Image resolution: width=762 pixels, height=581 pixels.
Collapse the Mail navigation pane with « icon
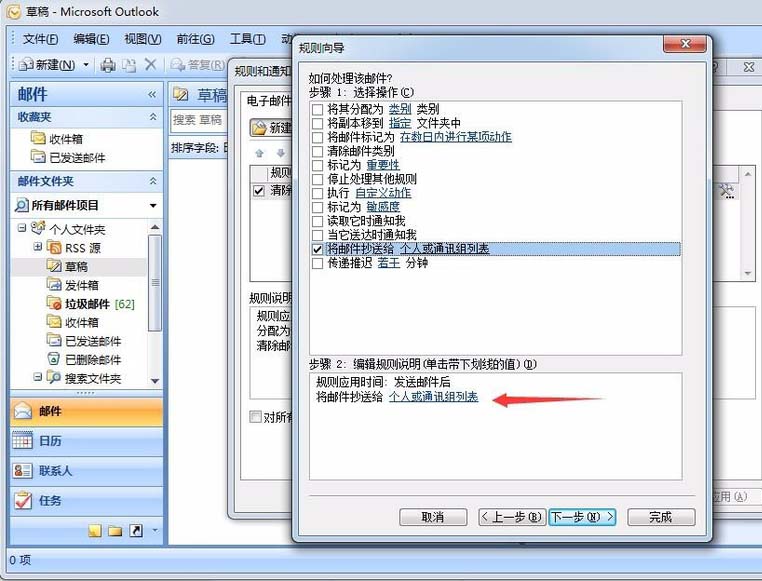152,94
